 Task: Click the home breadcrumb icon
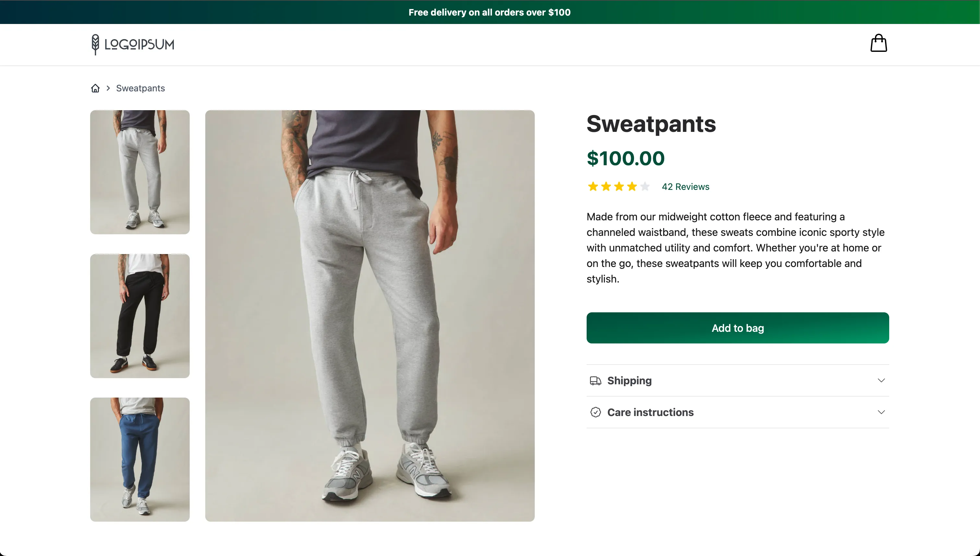tap(95, 88)
